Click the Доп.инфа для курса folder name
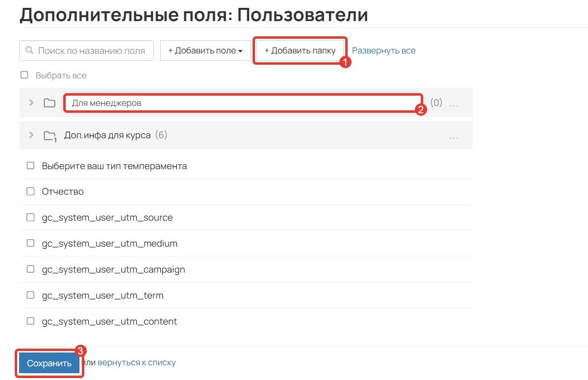The image size is (588, 380). click(x=107, y=135)
